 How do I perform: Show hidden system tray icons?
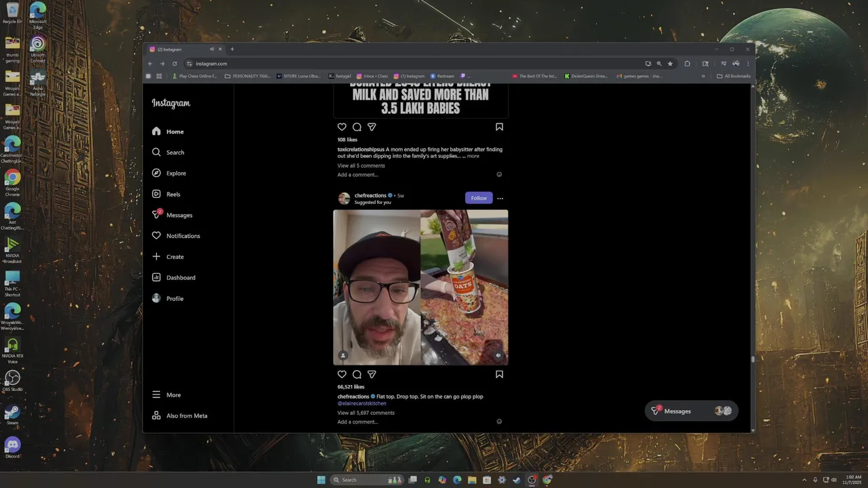[x=804, y=480]
